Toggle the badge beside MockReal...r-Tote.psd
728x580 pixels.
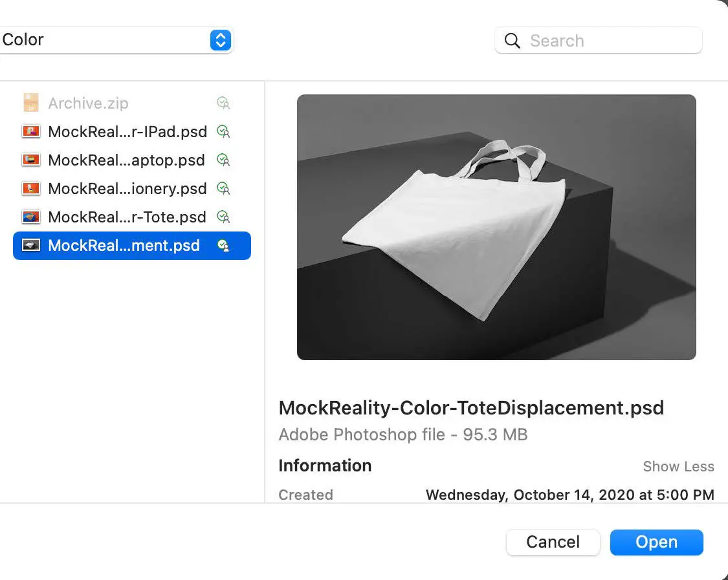(223, 217)
